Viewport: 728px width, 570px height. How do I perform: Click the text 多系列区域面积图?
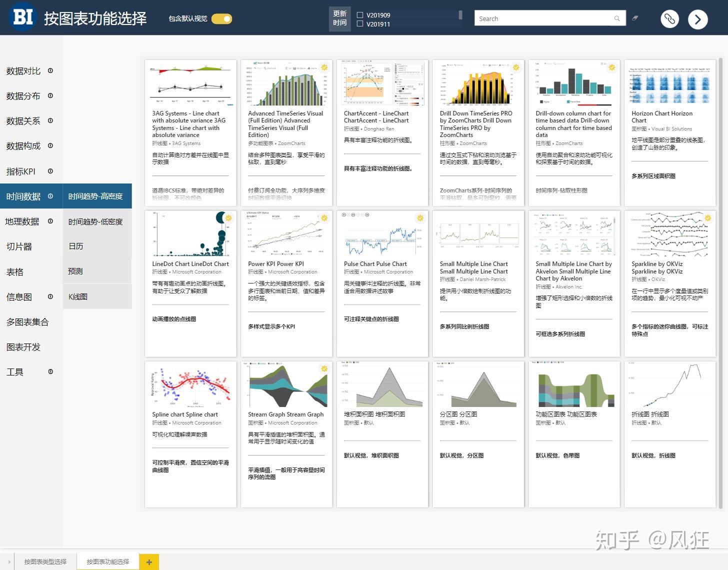click(653, 176)
